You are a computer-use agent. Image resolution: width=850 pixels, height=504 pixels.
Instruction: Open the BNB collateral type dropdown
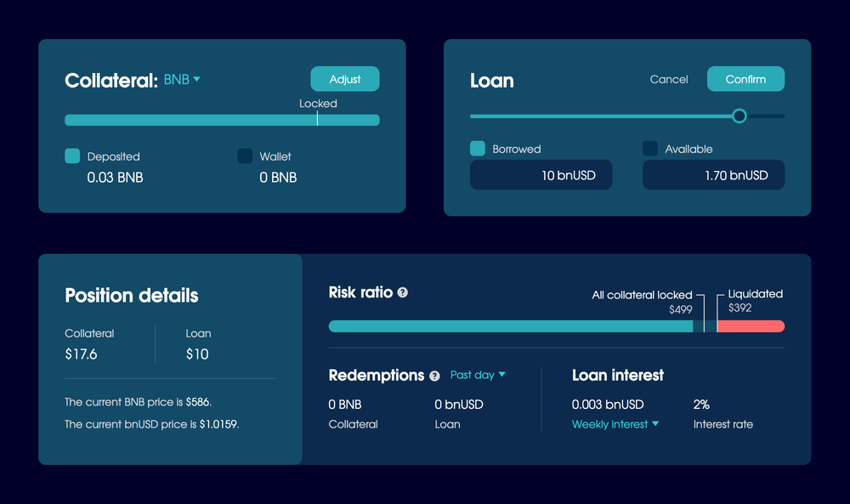pyautogui.click(x=182, y=79)
